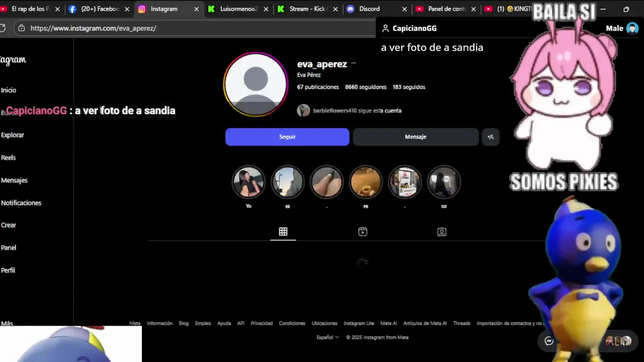The width and height of the screenshot is (644, 362).
Task: Open the Español language dropdown in footer
Action: [328, 337]
